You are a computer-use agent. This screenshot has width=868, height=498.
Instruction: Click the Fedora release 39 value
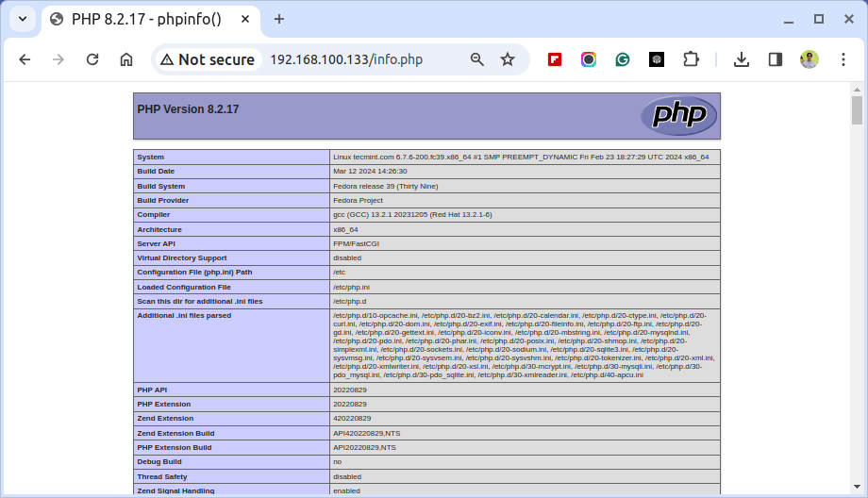pos(385,187)
